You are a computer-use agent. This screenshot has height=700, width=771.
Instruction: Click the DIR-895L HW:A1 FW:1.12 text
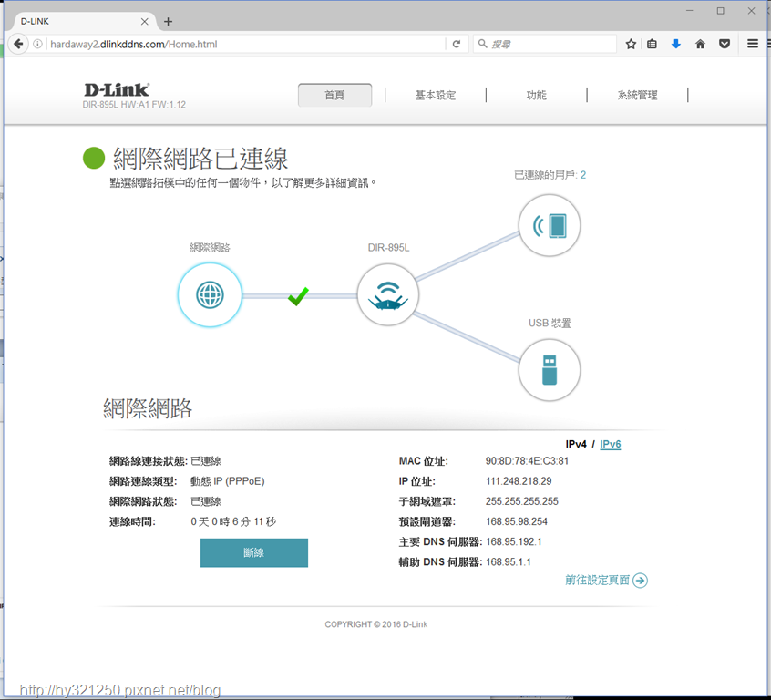pos(134,104)
